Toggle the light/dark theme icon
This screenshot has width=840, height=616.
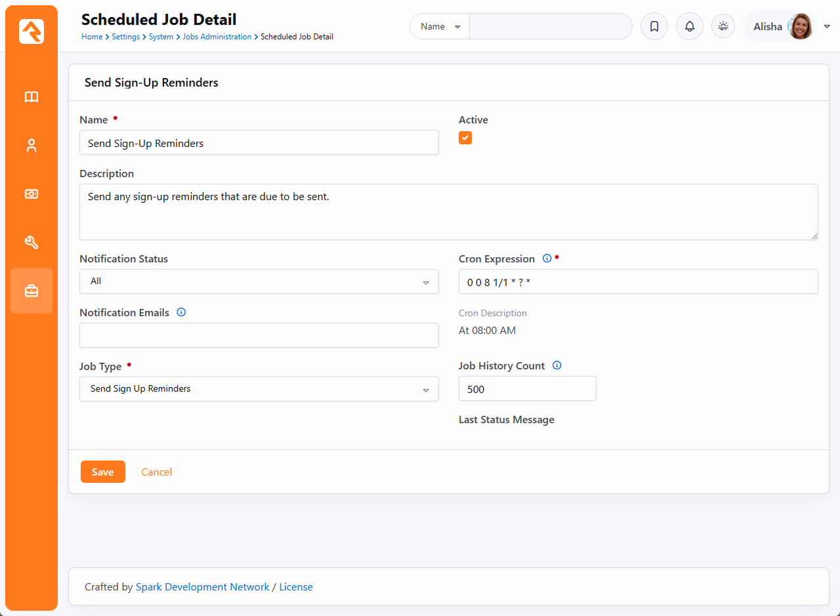coord(723,26)
